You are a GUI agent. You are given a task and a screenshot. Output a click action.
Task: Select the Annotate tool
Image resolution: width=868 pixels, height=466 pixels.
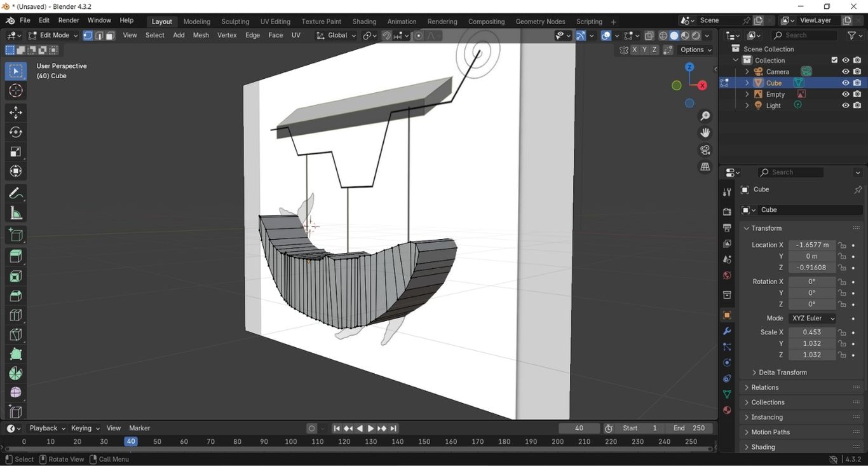tap(16, 194)
